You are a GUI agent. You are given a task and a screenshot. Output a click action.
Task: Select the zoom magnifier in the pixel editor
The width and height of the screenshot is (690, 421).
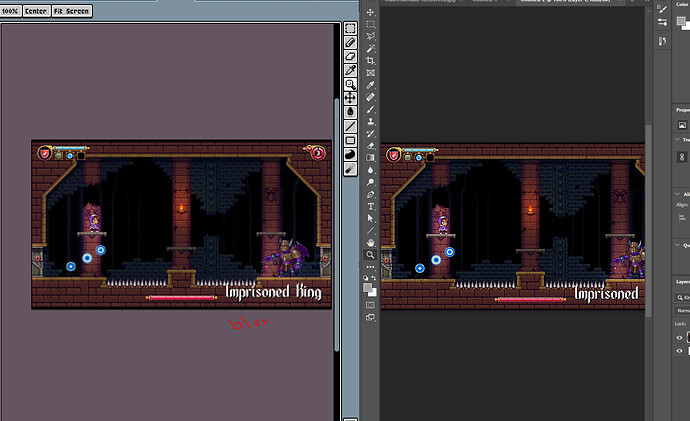[350, 84]
